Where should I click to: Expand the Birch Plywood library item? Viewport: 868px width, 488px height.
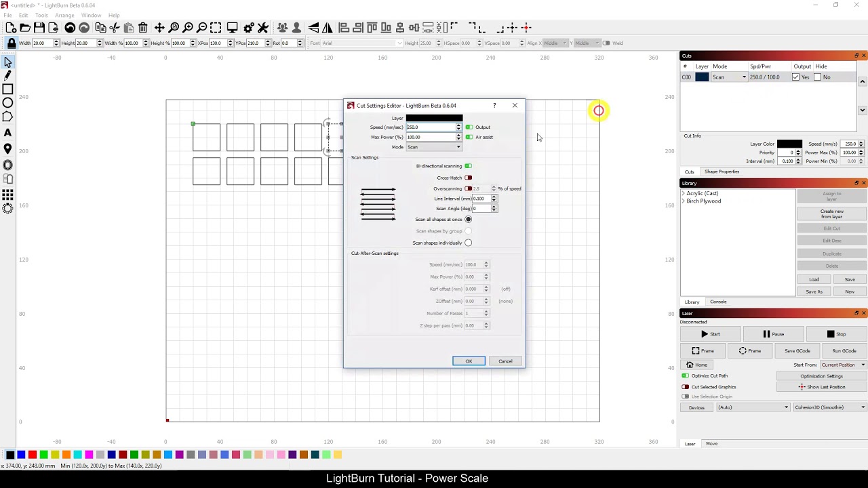pyautogui.click(x=684, y=201)
